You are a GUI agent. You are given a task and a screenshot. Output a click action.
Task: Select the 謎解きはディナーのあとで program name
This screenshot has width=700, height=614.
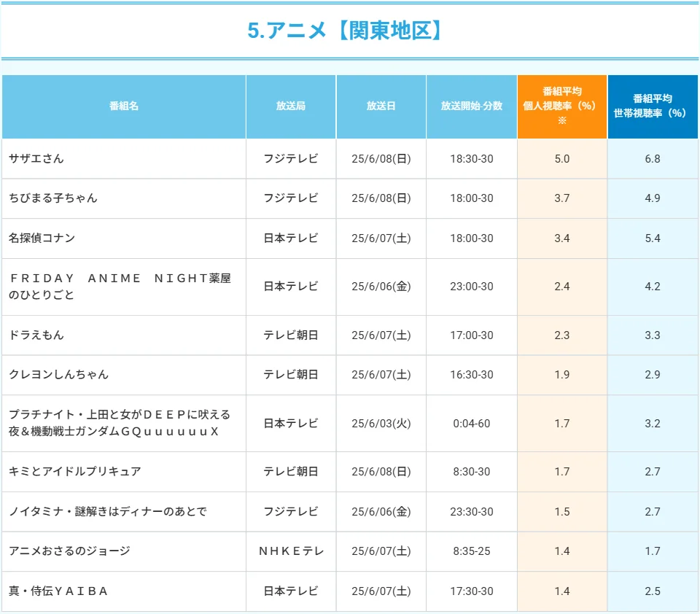[x=108, y=511]
